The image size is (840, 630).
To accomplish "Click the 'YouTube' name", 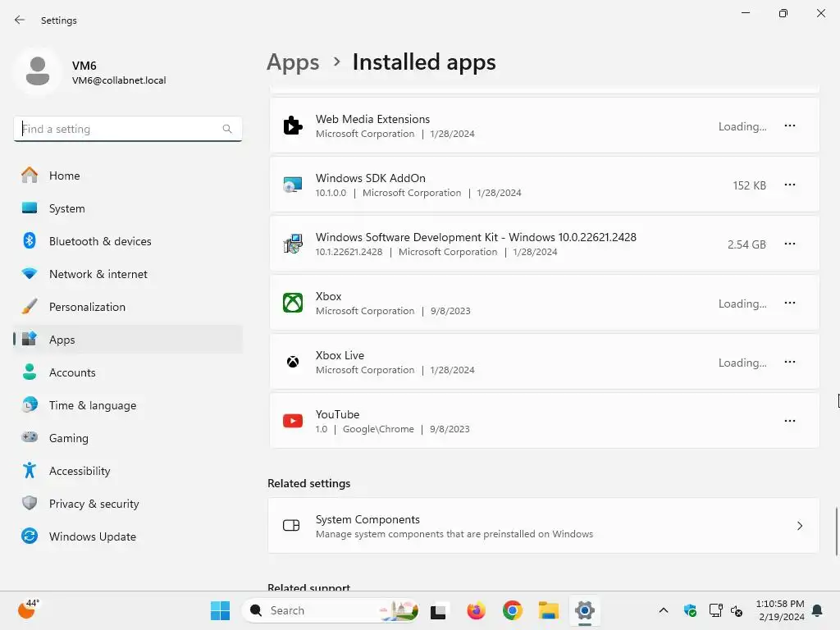I will pyautogui.click(x=337, y=414).
